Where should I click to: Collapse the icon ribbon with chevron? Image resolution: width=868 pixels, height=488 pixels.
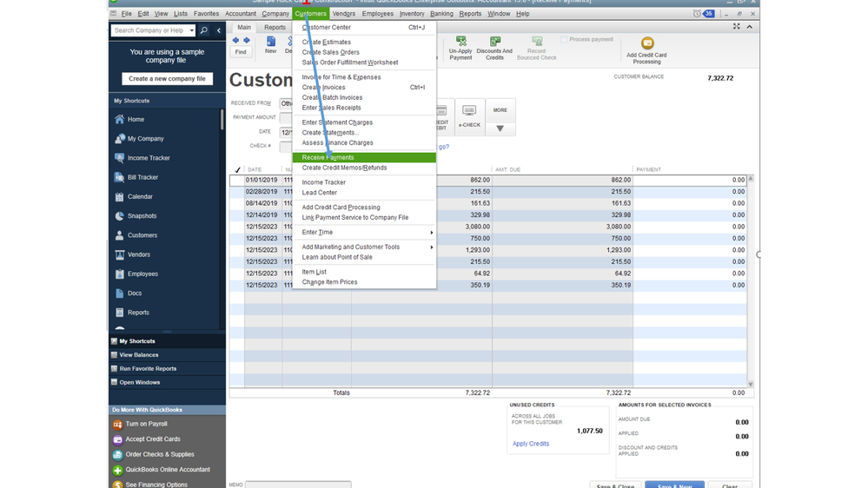pos(750,27)
